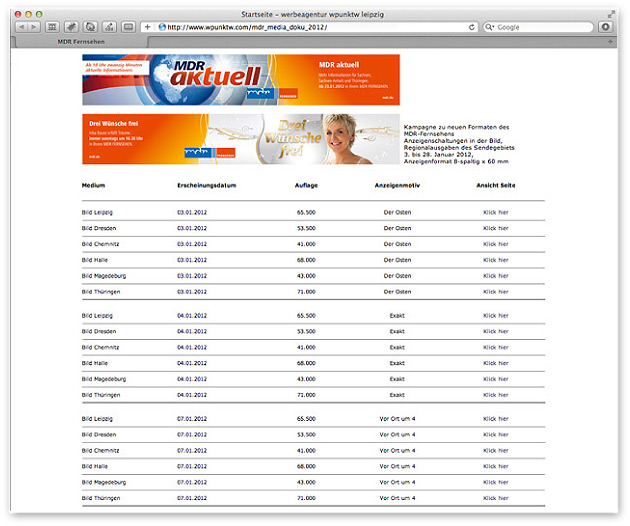Click Der Osten motif in Bild Dresden row
The image size is (630, 526).
click(x=397, y=228)
